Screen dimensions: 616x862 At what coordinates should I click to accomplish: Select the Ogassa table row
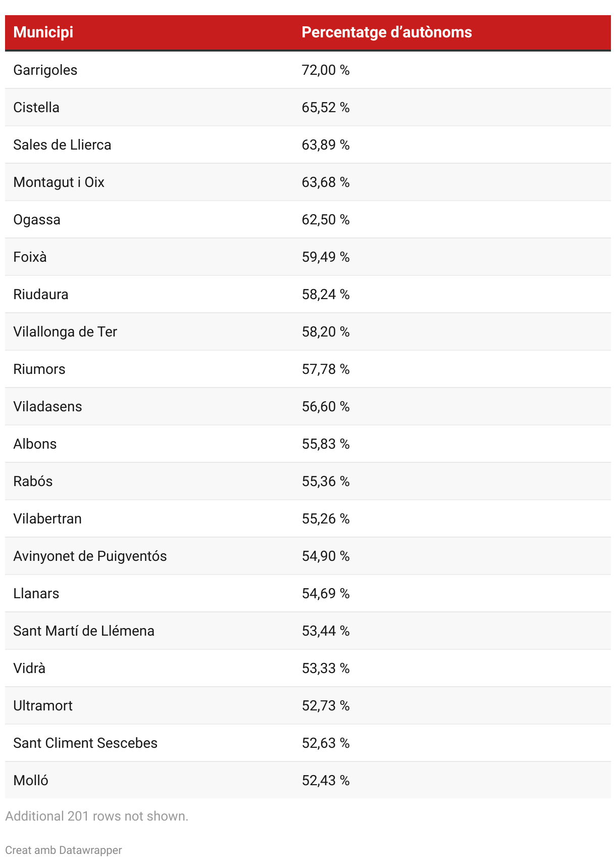[37, 220]
